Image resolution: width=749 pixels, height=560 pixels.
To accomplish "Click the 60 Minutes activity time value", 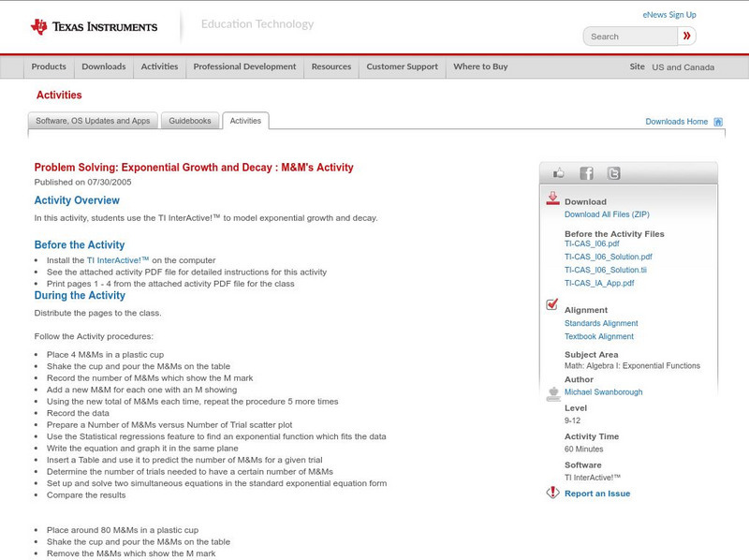I will point(583,449).
